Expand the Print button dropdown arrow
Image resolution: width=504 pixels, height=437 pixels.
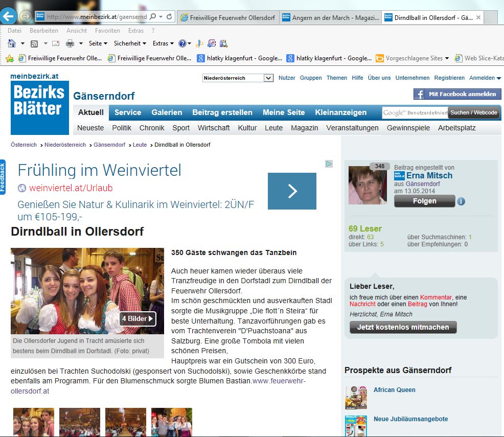(81, 43)
